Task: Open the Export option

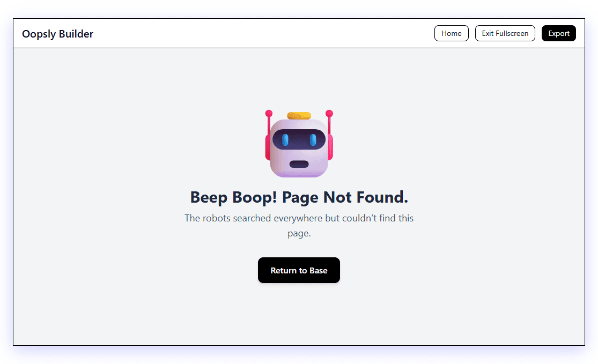Action: (x=559, y=34)
